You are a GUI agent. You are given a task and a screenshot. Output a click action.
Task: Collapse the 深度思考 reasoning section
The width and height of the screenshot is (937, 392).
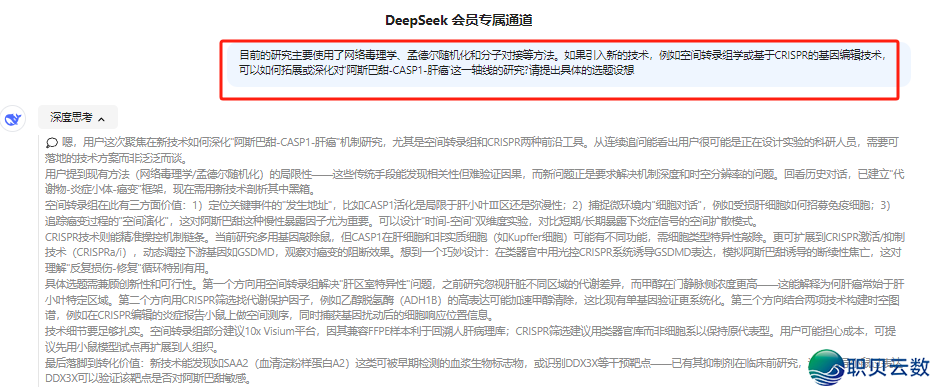click(x=78, y=118)
